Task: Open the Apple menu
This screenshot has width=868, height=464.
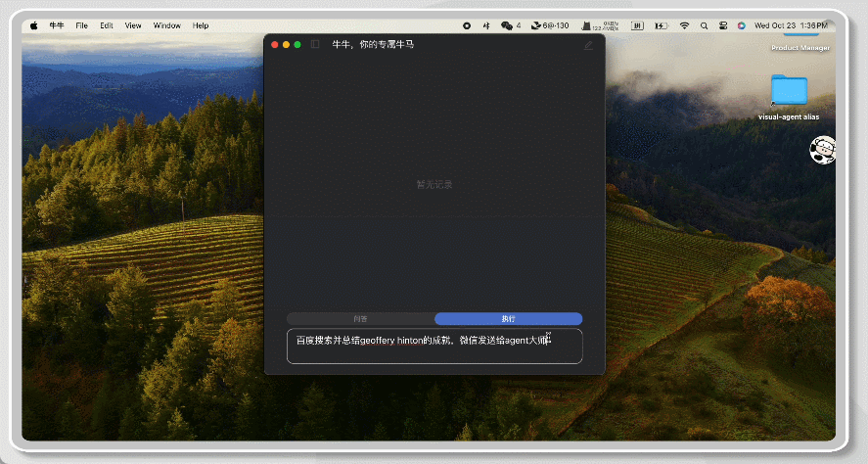Action: click(33, 25)
